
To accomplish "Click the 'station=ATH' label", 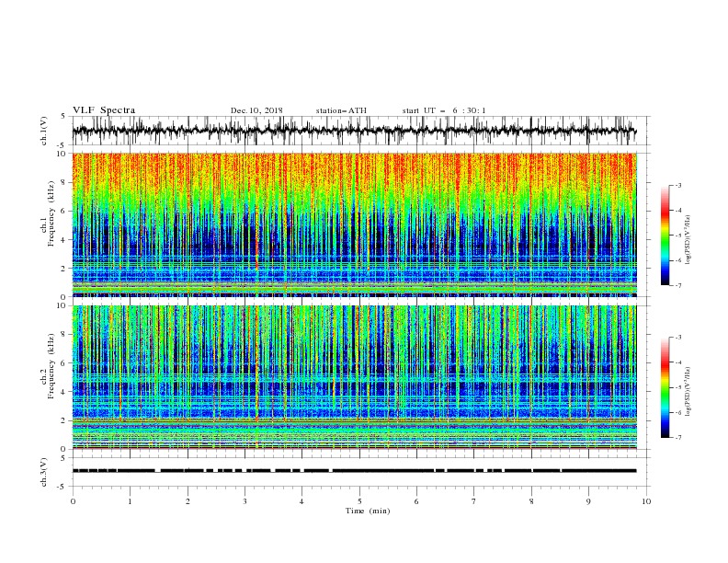I will coord(341,110).
